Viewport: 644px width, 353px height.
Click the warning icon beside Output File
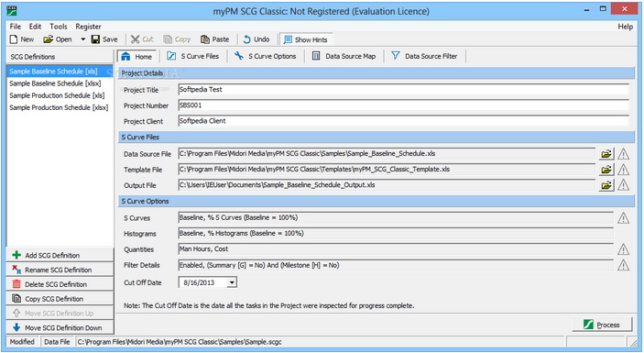[624, 185]
